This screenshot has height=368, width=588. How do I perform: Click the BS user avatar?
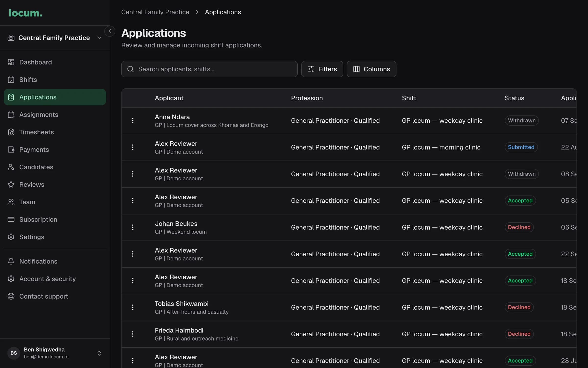click(14, 353)
